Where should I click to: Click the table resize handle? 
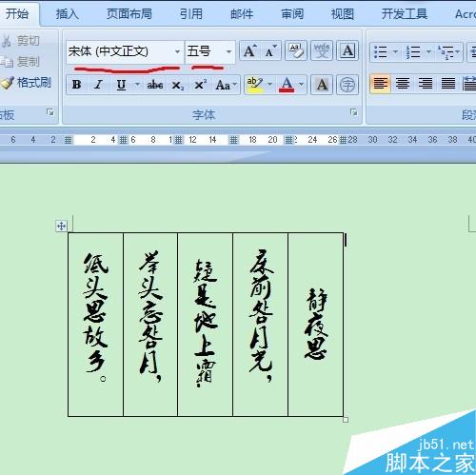[x=346, y=420]
